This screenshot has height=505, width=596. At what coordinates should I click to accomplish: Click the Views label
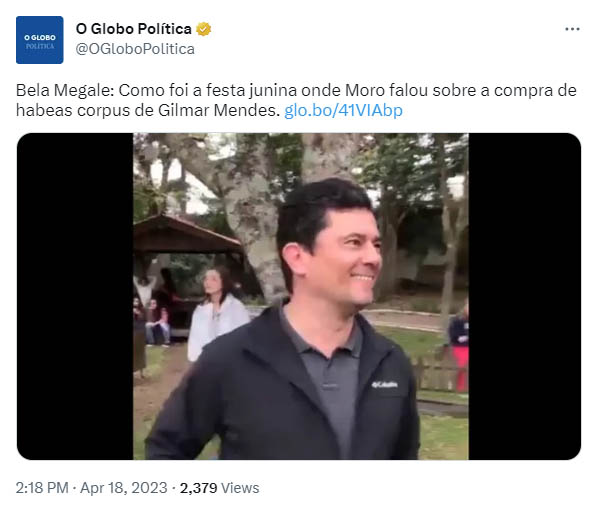click(240, 488)
